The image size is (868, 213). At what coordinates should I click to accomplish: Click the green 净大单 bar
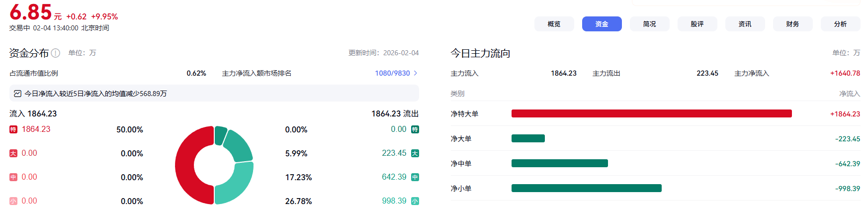(x=528, y=138)
